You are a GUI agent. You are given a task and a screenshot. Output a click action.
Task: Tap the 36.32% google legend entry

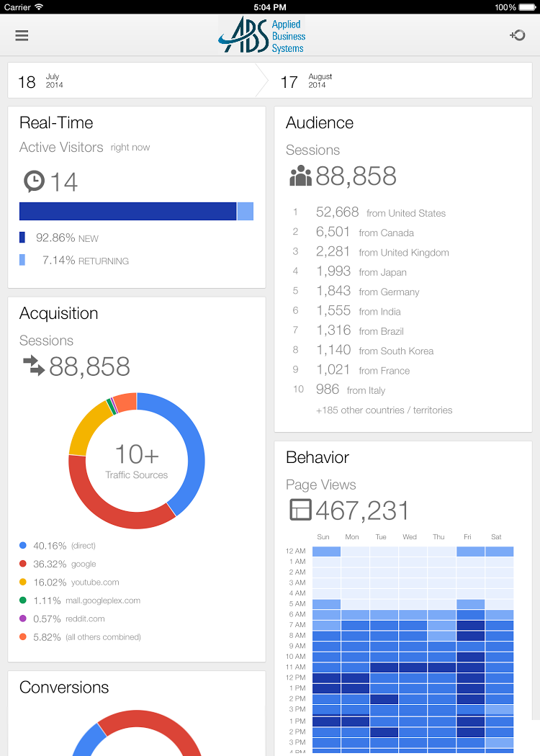coord(58,564)
